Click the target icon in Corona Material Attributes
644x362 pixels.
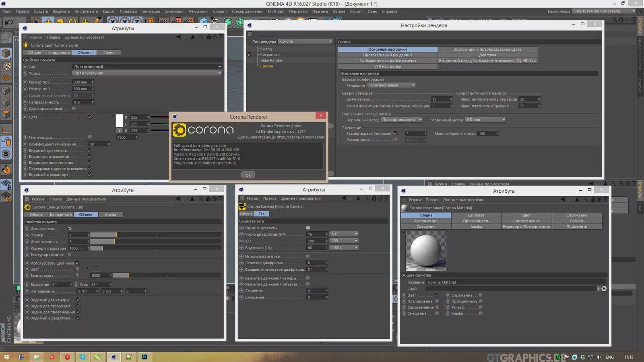pyautogui.click(x=600, y=200)
